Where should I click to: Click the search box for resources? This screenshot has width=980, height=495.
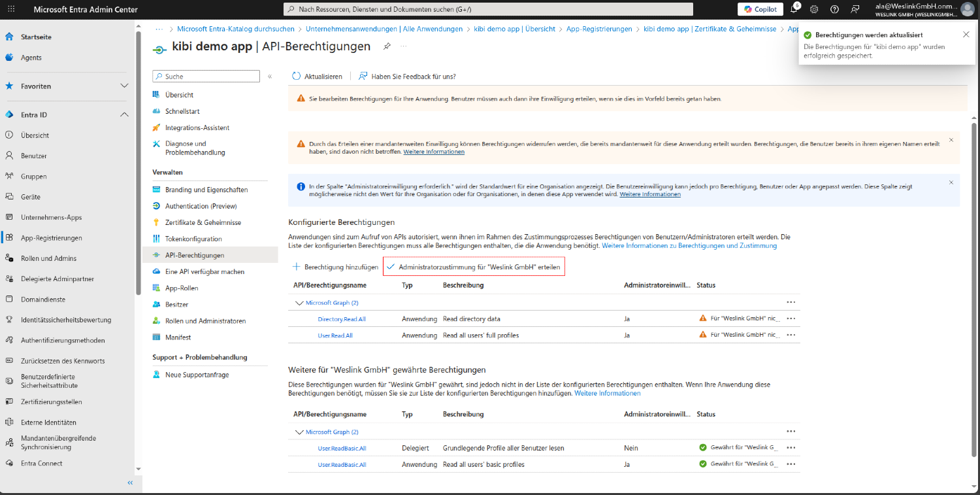click(488, 9)
